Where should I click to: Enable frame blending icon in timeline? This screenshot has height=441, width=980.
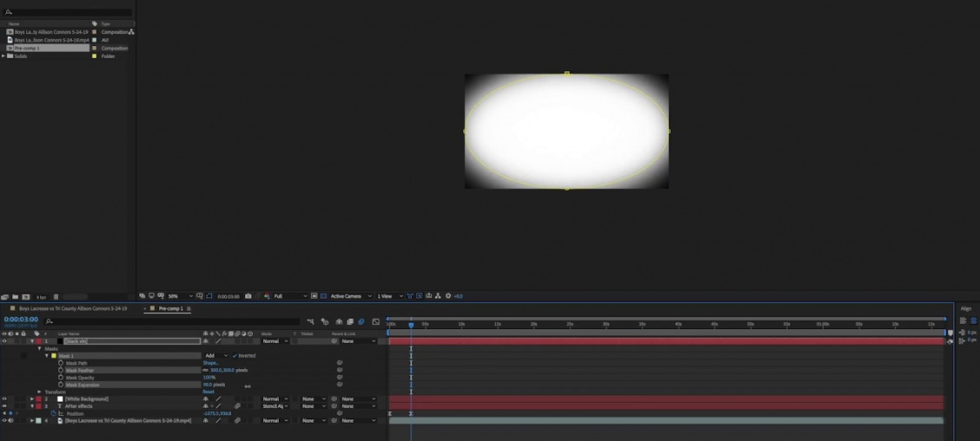(350, 321)
